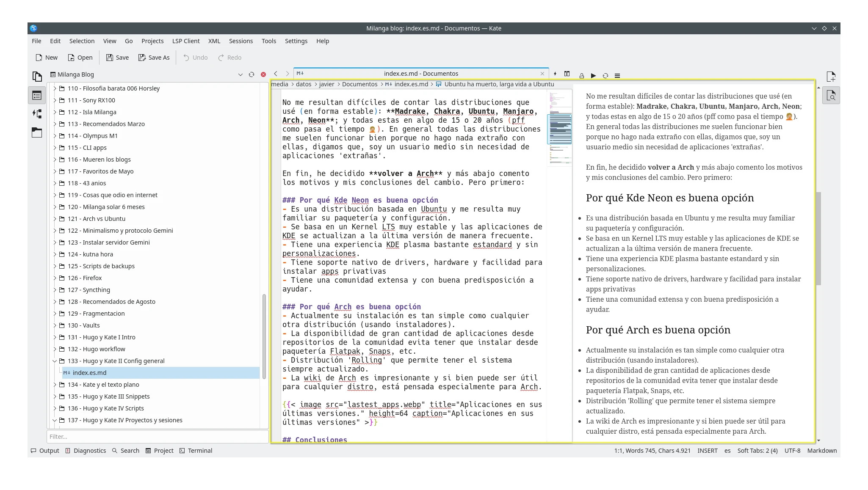Toggle the Terminal panel in bottom bar
This screenshot has height=490, width=868.
[x=196, y=451]
